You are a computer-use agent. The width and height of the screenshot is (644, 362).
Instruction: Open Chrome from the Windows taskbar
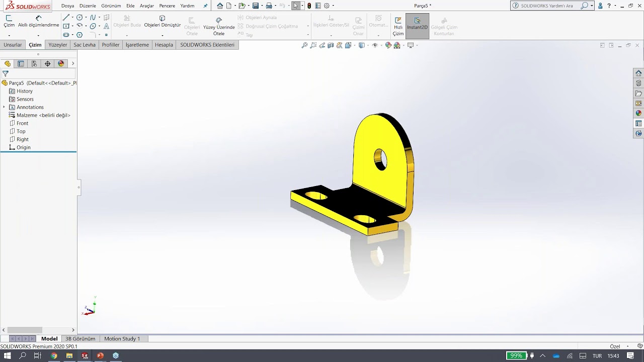pos(54,355)
